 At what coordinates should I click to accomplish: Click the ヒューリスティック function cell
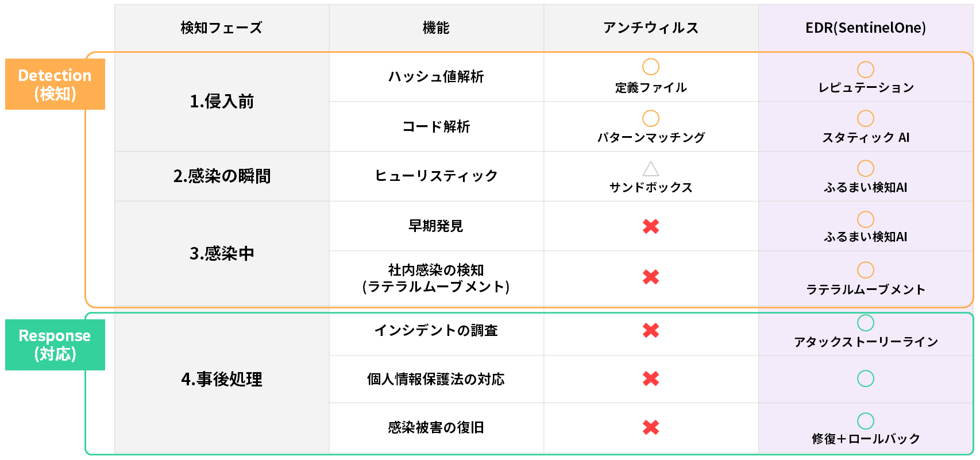pyautogui.click(x=436, y=176)
